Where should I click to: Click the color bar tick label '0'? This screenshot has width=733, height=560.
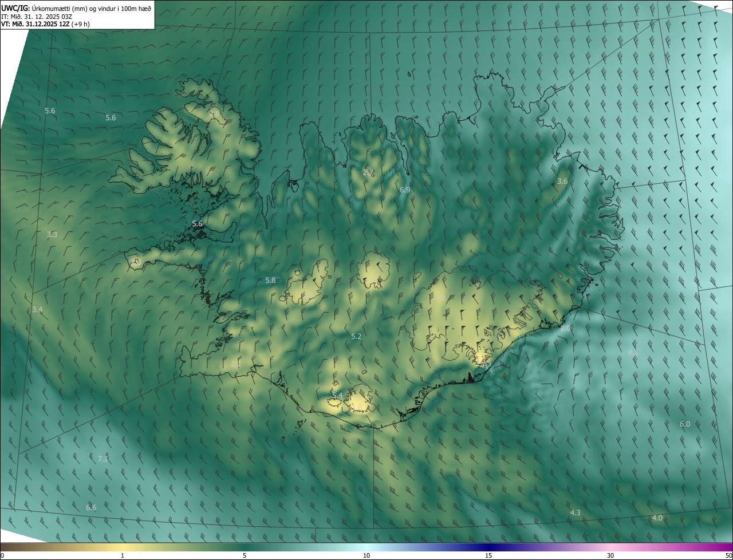[x=2, y=556]
